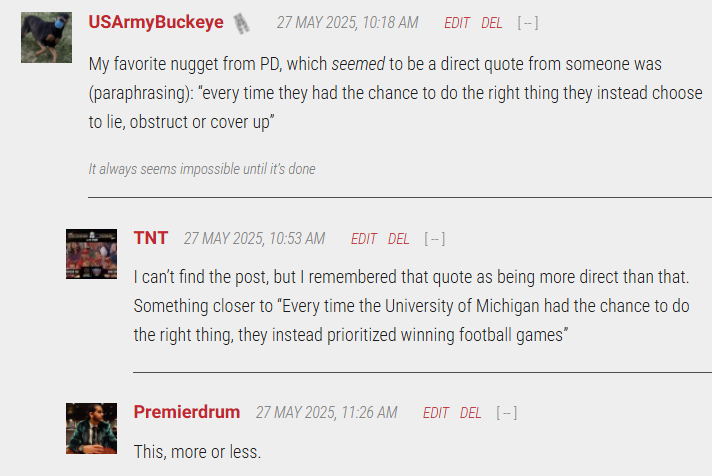Collapse Premierdrum's reply with the [--] toggle
Viewport: 712px width, 476px height.
(x=506, y=413)
